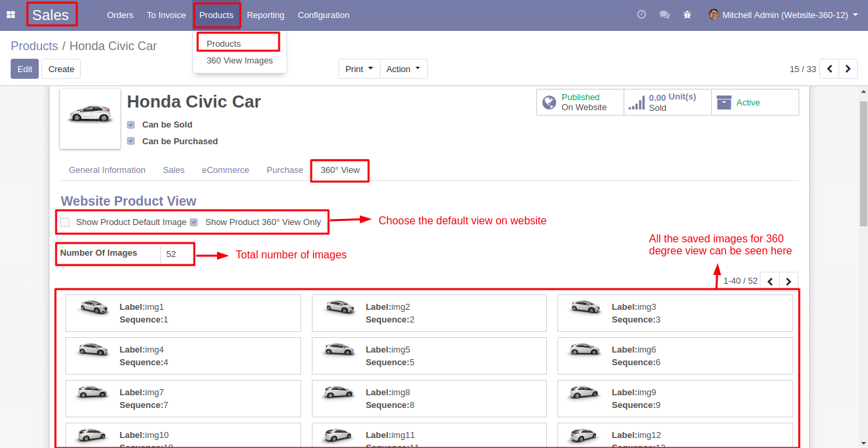Toggle the Can be Purchased checkbox
Image resolution: width=868 pixels, height=448 pixels.
pos(131,142)
